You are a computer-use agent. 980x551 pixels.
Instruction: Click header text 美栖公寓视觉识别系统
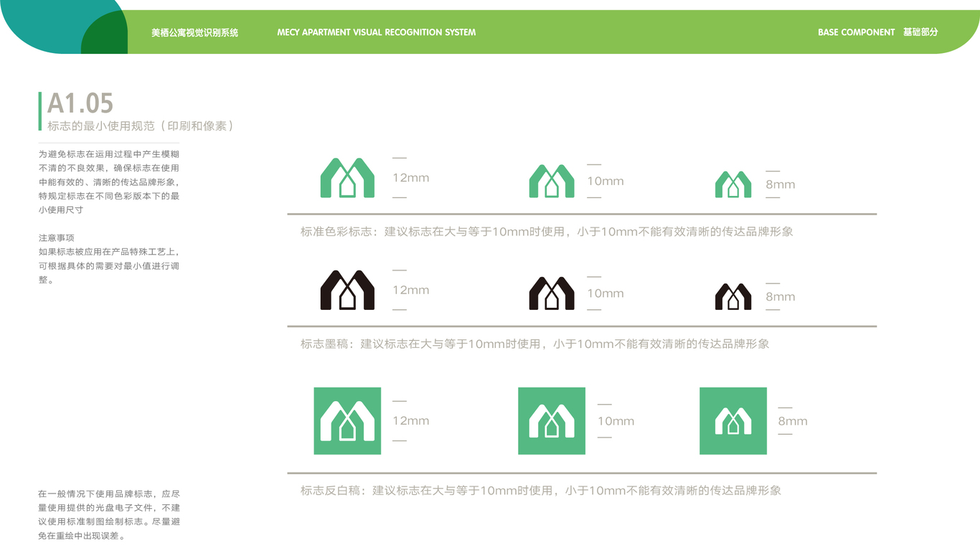(x=194, y=32)
